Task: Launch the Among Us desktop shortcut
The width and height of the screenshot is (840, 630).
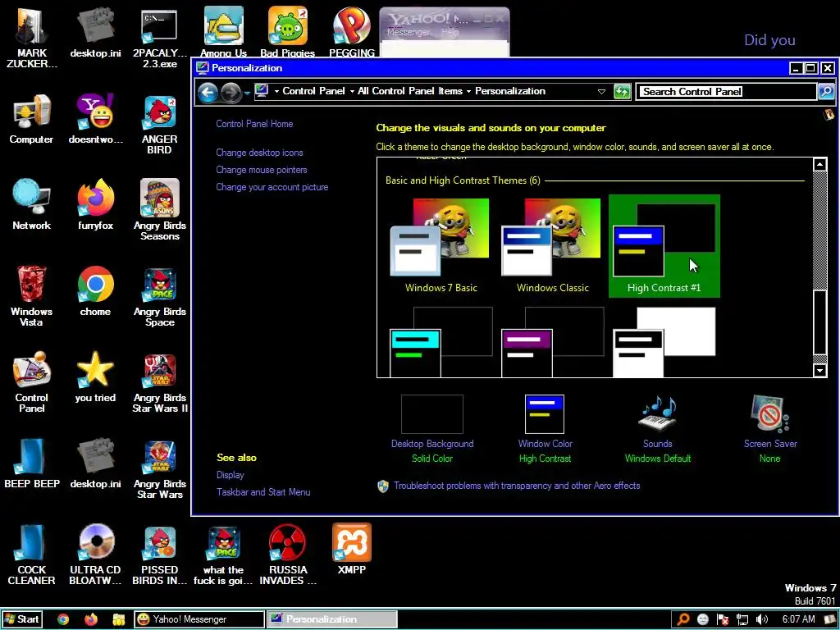Action: pos(223,31)
